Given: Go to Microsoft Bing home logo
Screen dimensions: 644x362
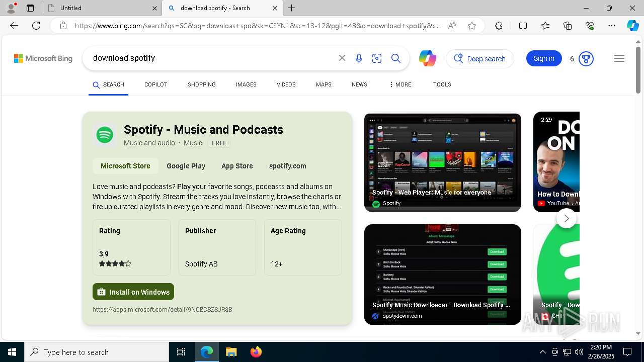Looking at the screenshot, I should (43, 58).
